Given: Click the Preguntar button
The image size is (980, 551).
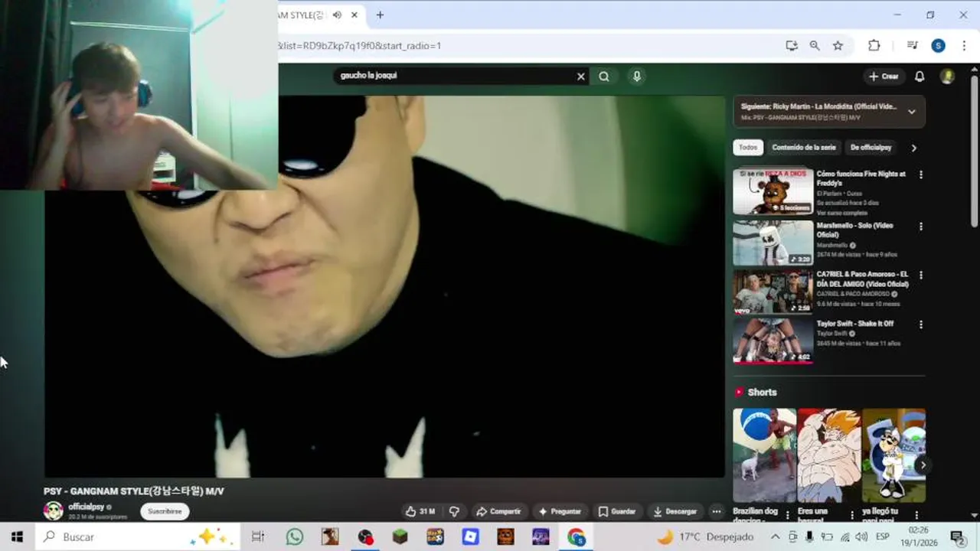Looking at the screenshot, I should coord(560,511).
